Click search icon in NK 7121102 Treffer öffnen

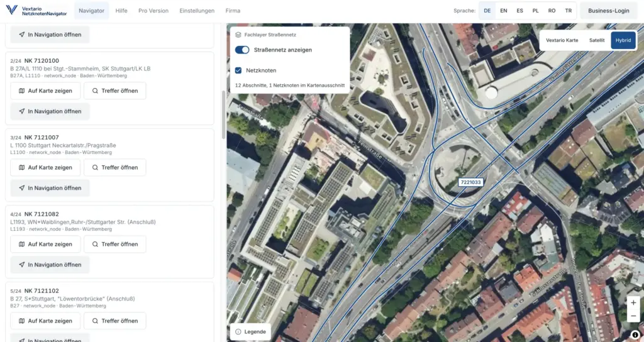96,321
